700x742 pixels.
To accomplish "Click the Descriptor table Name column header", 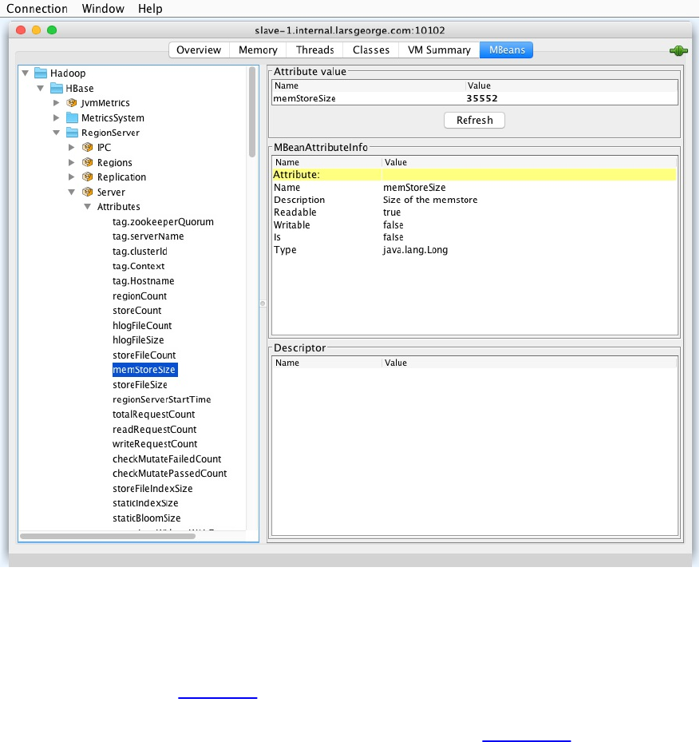I will coord(326,363).
